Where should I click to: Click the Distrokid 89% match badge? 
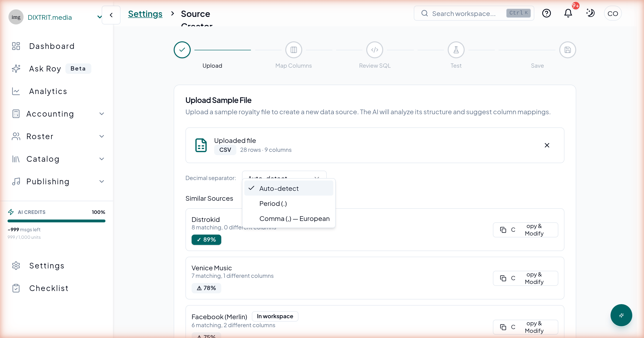[206, 240]
